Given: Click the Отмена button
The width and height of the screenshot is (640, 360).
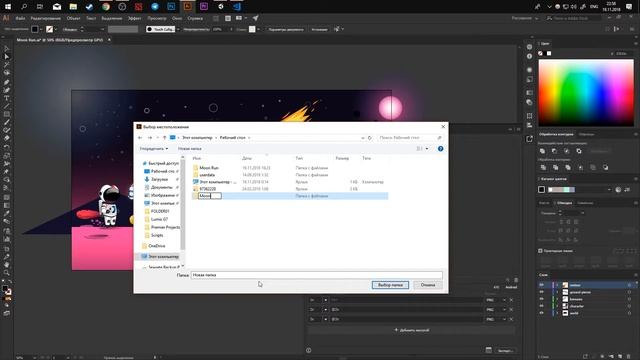Looking at the screenshot, I should [428, 285].
